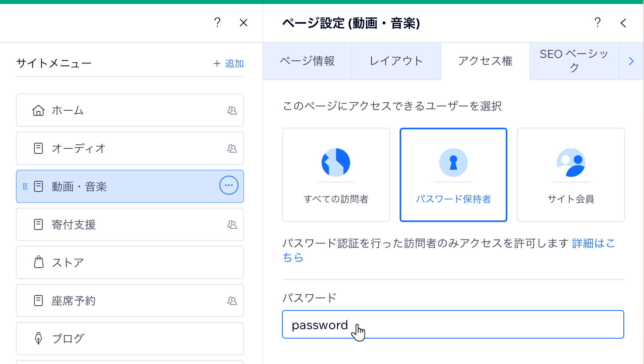This screenshot has height=364, width=644.
Task: Click members icon on 座席予約 row
Action: (232, 301)
